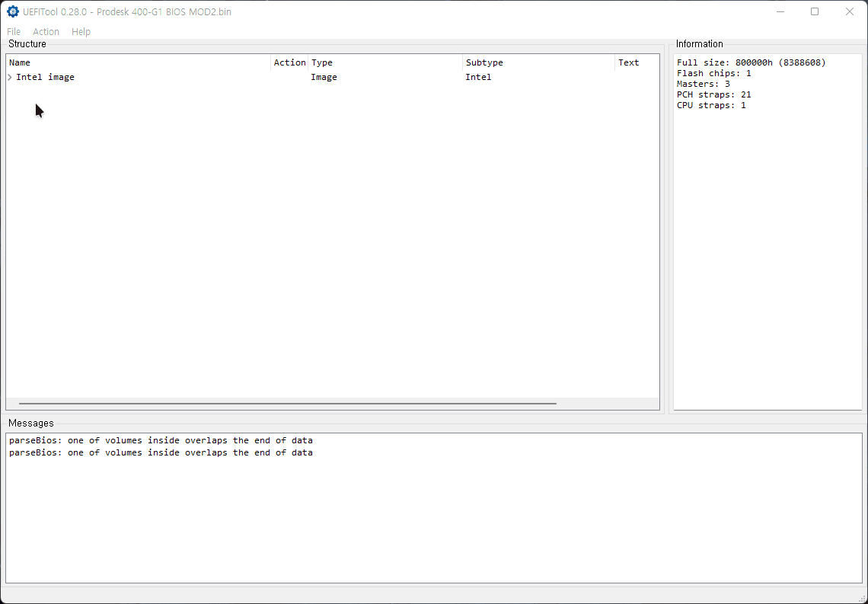The image size is (868, 604).
Task: Open the File menu
Action: point(14,31)
